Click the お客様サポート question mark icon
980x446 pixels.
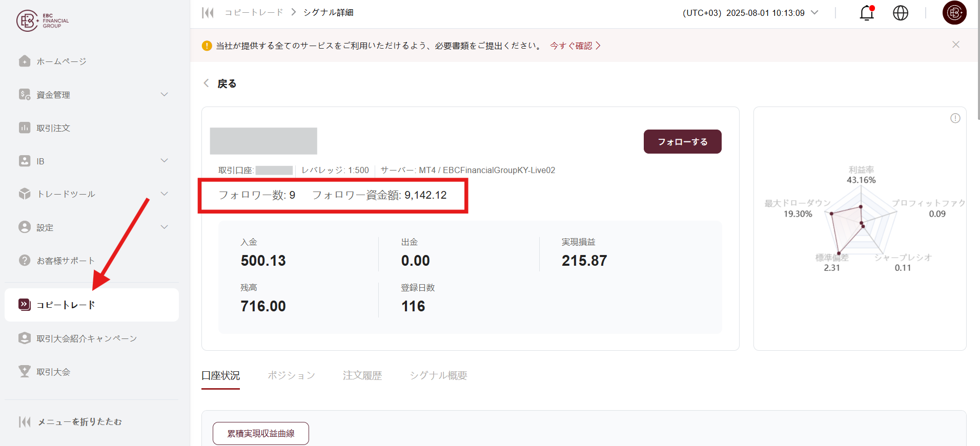point(25,260)
